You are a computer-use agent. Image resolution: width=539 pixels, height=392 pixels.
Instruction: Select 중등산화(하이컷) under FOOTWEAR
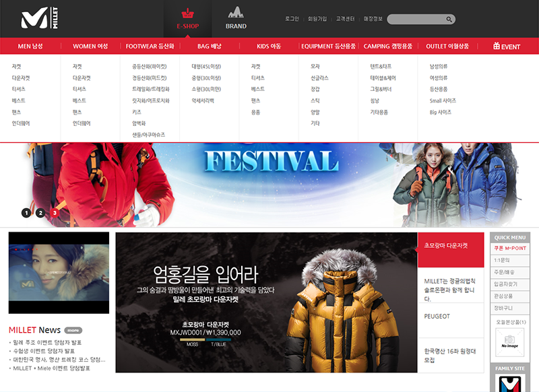pos(149,66)
